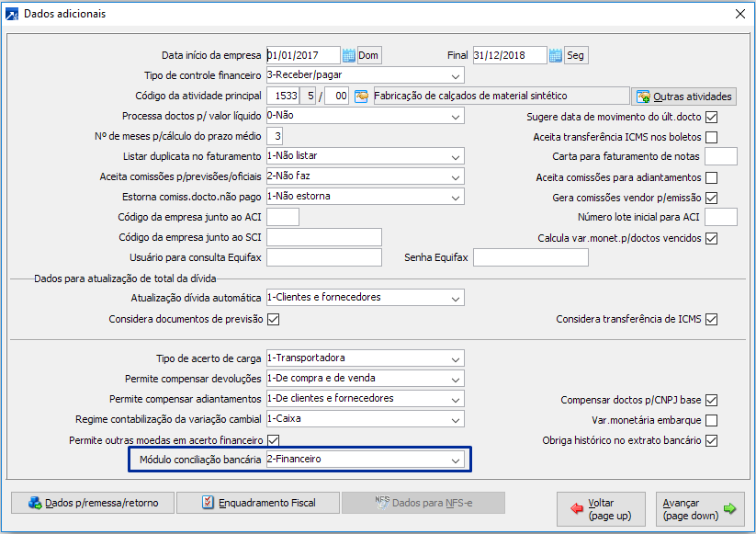Enable Aceita transferência ICMS nos boletos

(712, 137)
